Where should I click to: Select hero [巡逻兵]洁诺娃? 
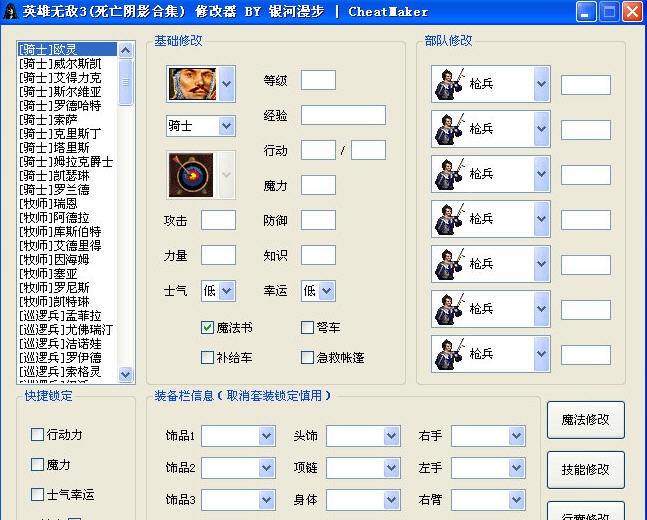(67, 344)
